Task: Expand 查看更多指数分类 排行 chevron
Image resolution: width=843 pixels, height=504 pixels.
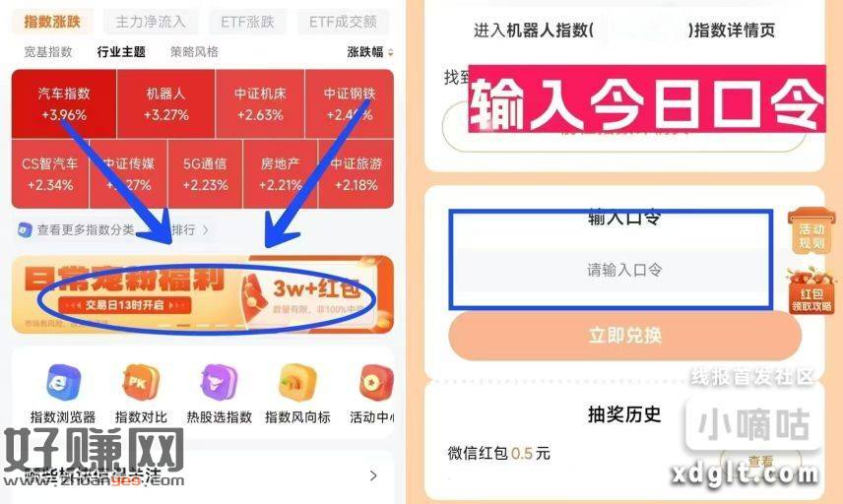Action: pyautogui.click(x=206, y=230)
